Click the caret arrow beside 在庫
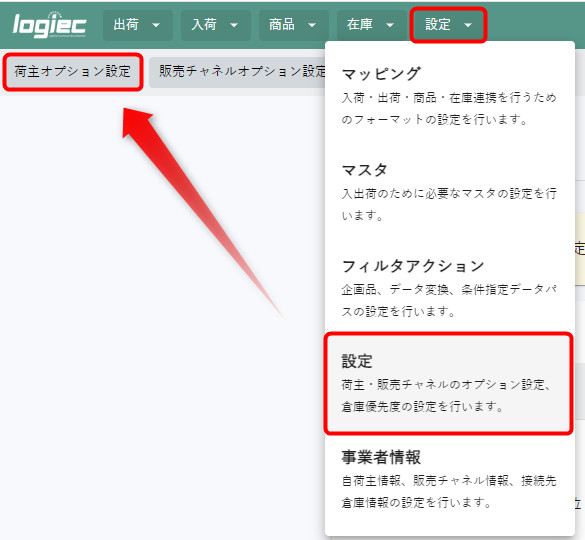This screenshot has height=540, width=585. coord(390,25)
